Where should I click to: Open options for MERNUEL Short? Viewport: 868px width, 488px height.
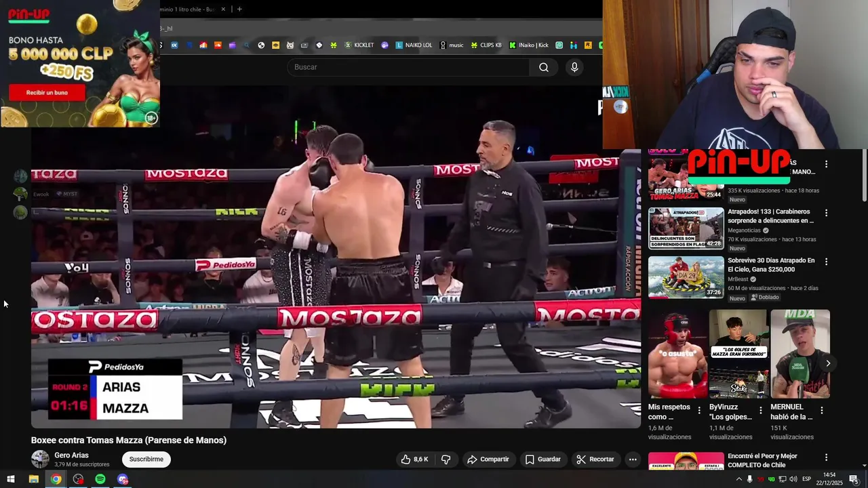click(x=821, y=410)
